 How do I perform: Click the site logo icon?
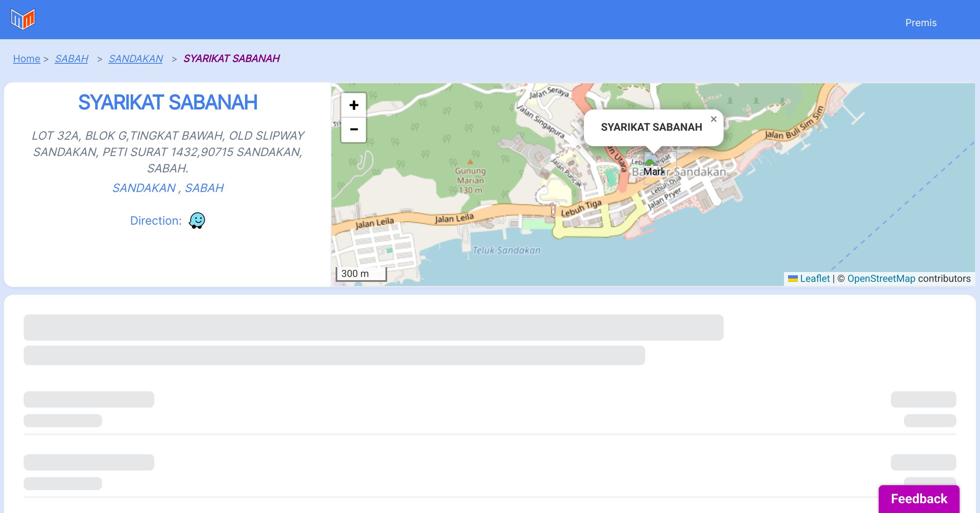coord(23,19)
